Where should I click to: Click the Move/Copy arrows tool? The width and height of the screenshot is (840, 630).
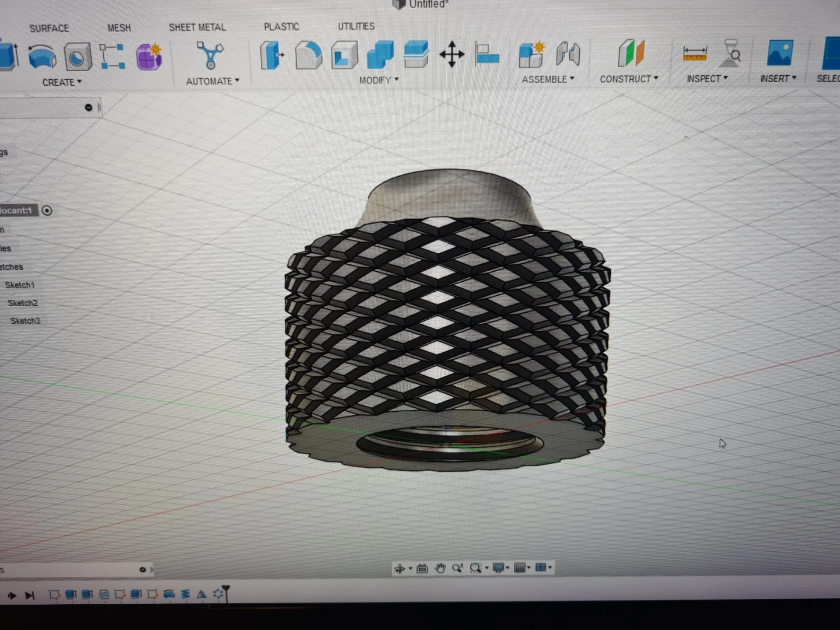point(451,55)
